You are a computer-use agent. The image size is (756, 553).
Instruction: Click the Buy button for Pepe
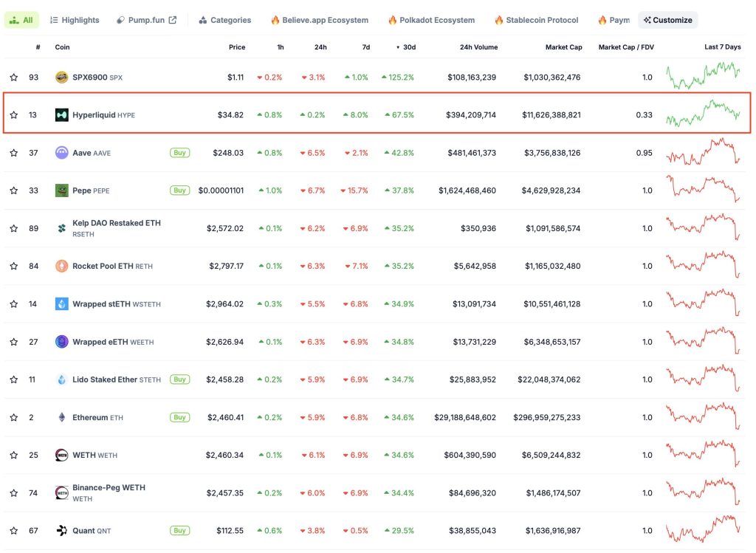[x=180, y=190]
